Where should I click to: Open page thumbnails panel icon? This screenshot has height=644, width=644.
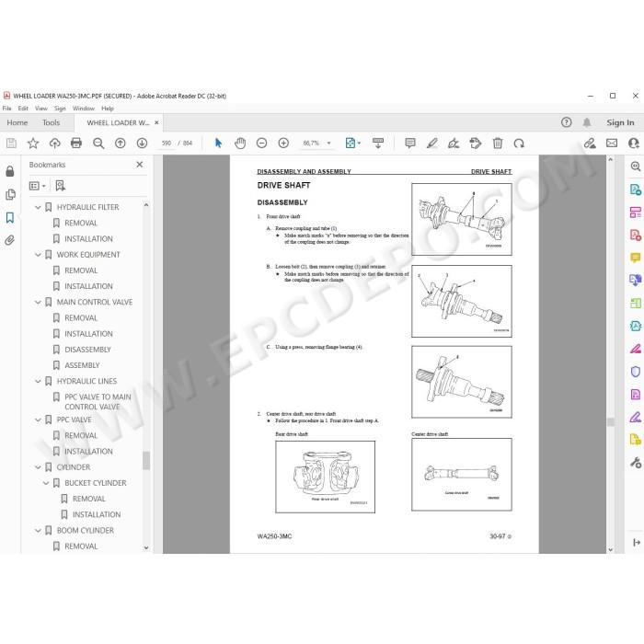click(11, 194)
